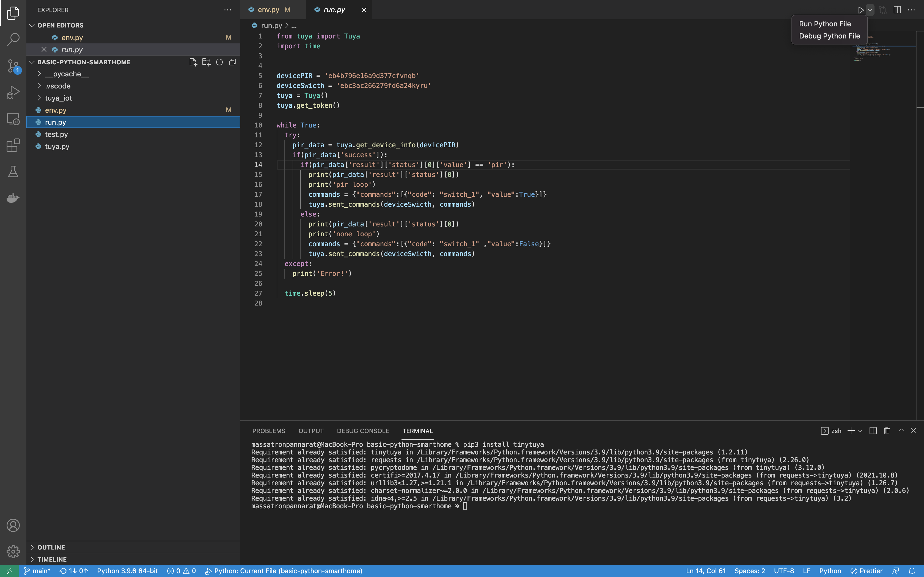Screen dimensions: 924x577
Task: Open the Docker extension view
Action: [13, 198]
